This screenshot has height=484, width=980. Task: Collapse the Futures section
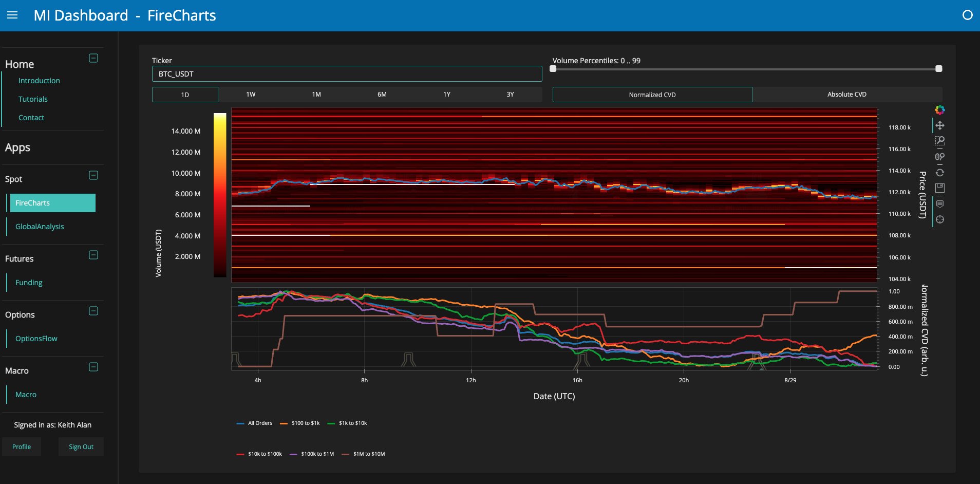pyautogui.click(x=93, y=255)
